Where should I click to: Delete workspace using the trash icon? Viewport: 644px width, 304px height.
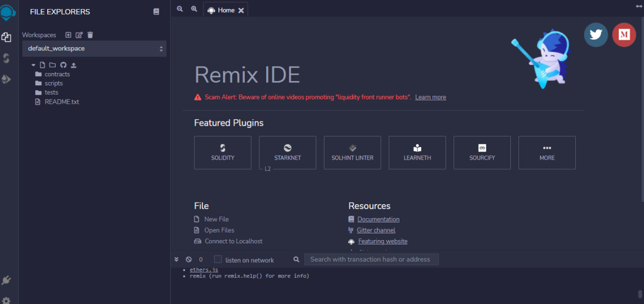(90, 35)
